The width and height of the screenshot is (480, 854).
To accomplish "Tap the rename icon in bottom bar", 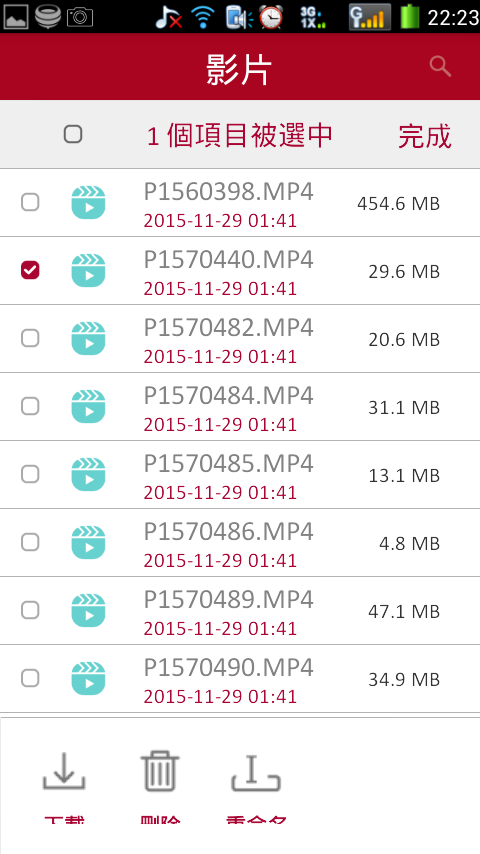I will pos(256,771).
